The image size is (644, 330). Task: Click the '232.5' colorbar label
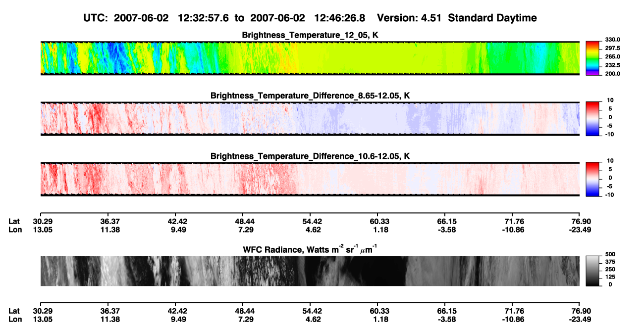point(612,65)
